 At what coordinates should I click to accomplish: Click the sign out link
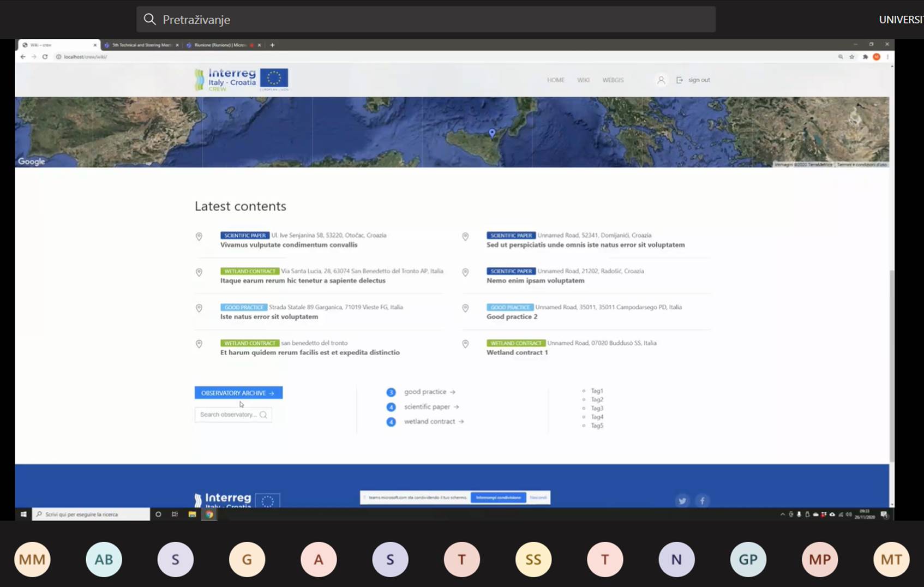tap(698, 80)
